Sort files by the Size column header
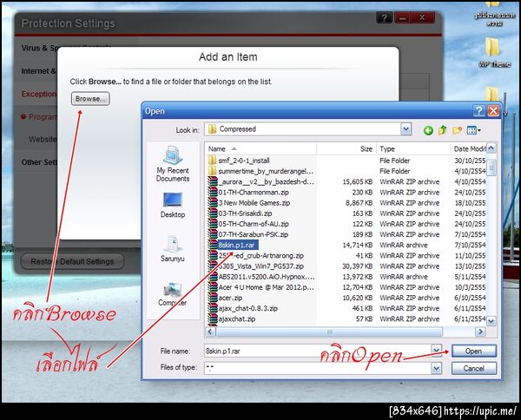This screenshot has height=420, width=521. pyautogui.click(x=346, y=148)
